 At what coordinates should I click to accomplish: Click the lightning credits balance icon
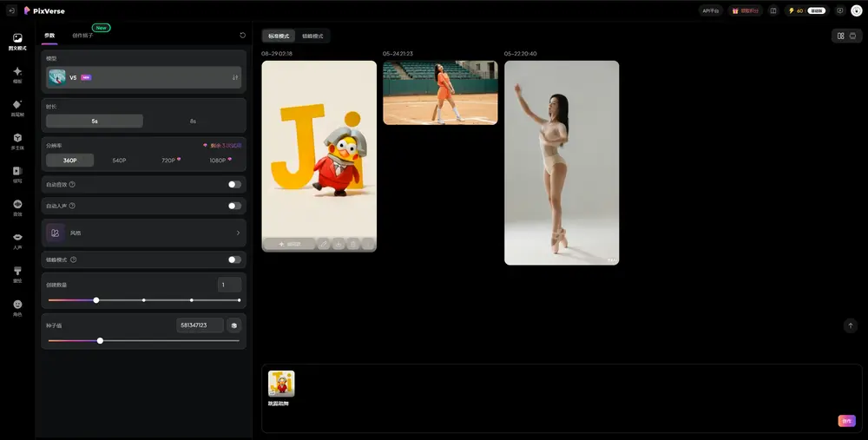791,10
